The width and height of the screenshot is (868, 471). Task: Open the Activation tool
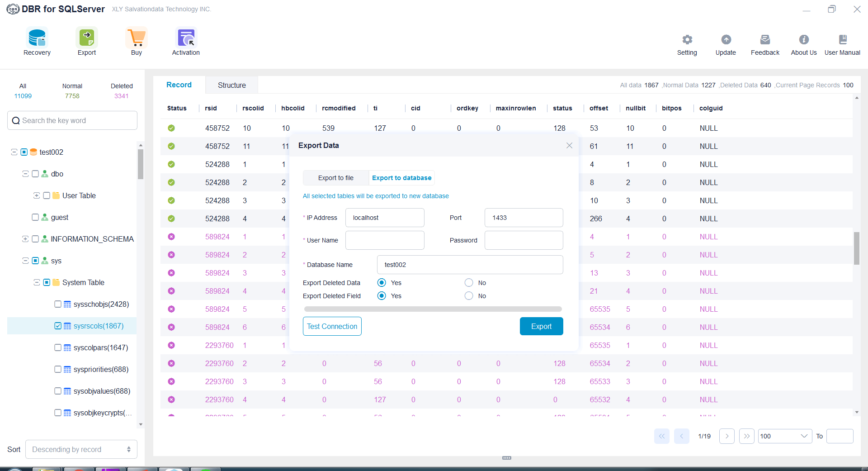coord(185,41)
